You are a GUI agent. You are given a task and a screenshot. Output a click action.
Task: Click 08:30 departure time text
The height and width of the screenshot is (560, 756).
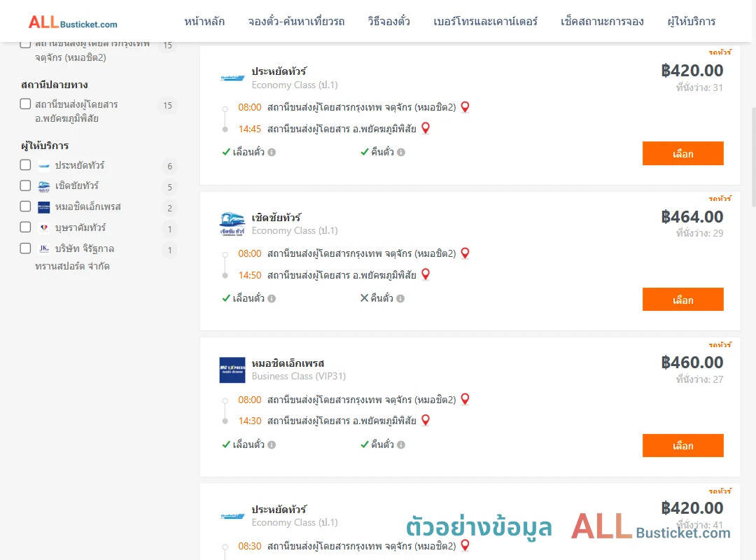250,546
